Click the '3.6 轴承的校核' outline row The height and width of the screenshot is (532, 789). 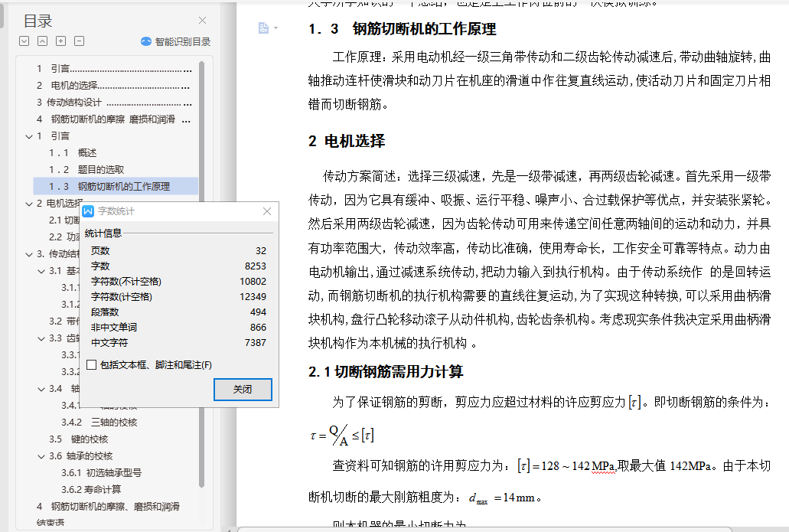click(80, 456)
